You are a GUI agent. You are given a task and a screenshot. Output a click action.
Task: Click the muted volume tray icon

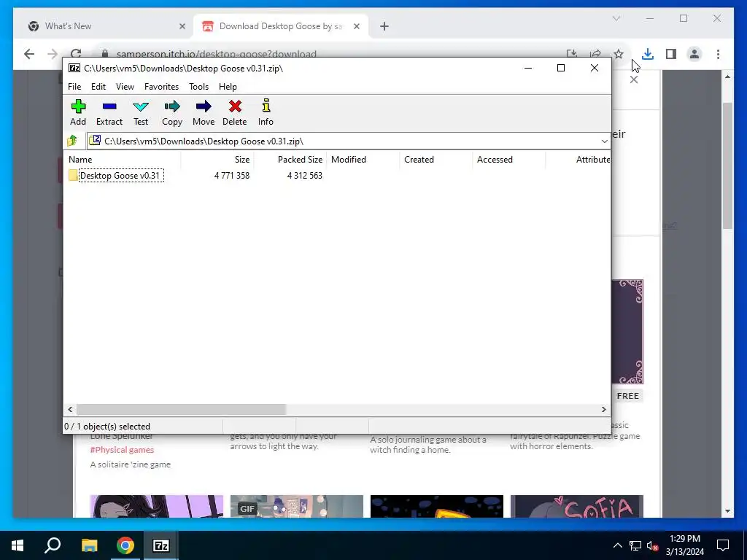[652, 545]
